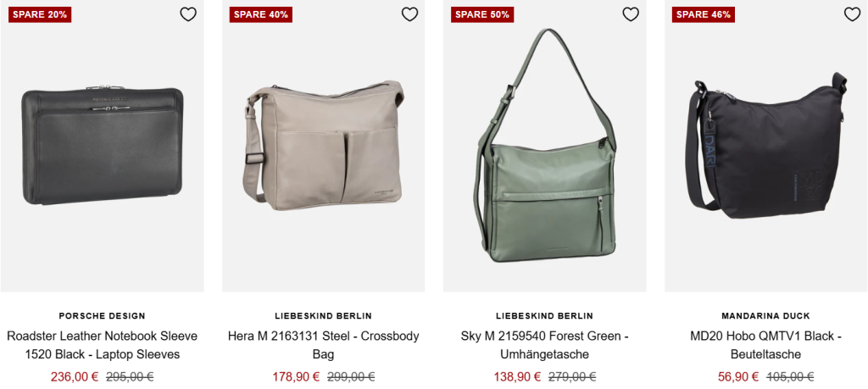Favorite the Hera M Steel crossbody bag
Viewport: 868px width, 389px height.
(x=409, y=14)
